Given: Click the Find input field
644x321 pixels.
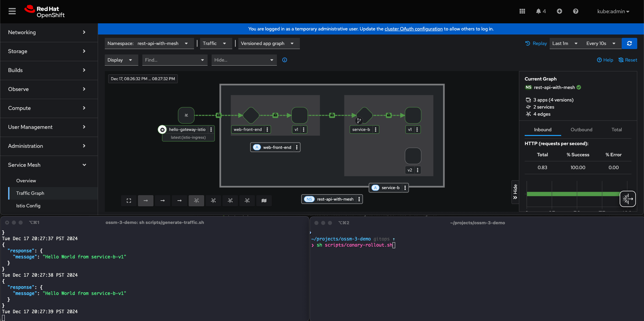Looking at the screenshot, I should (x=175, y=60).
